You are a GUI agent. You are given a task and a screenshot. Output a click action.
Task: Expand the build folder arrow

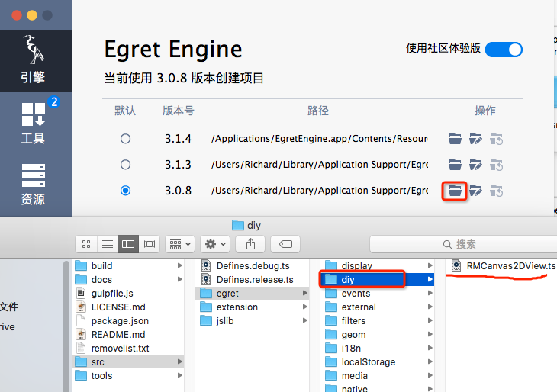(x=180, y=265)
